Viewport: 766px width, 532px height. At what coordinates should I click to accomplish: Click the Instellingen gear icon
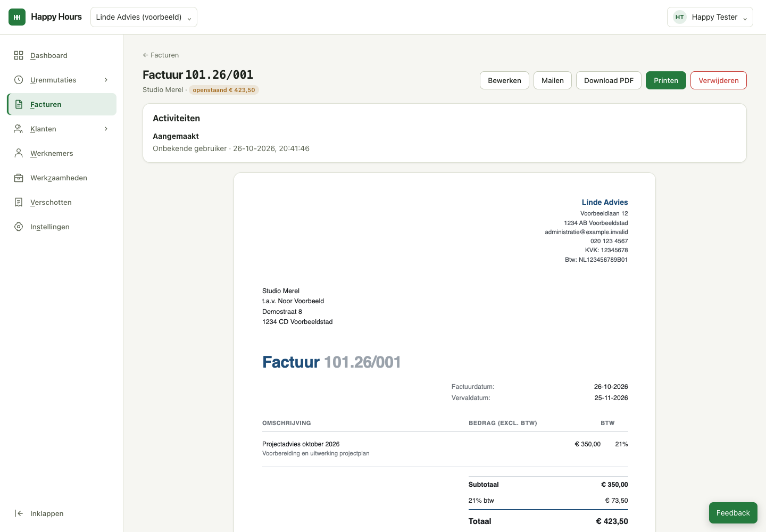(19, 227)
